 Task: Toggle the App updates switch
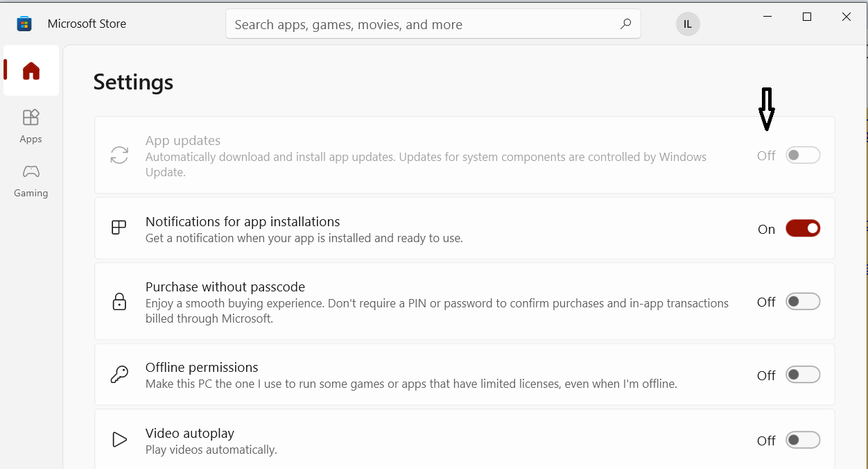803,155
